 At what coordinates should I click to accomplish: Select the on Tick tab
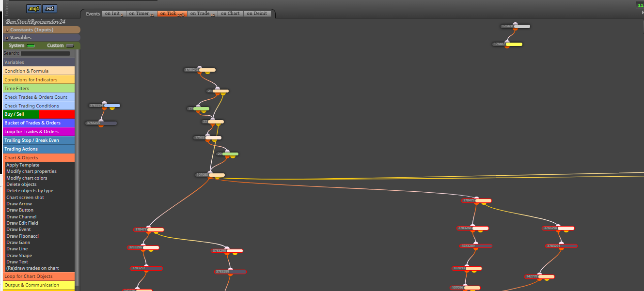(172, 14)
